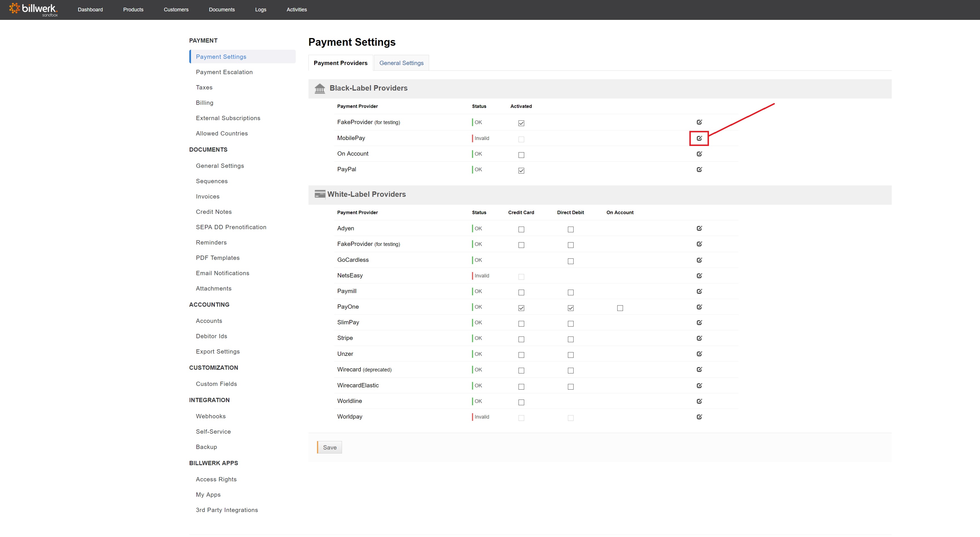Check Paymill Credit Card checkbox
This screenshot has height=537, width=980.
[x=521, y=292]
